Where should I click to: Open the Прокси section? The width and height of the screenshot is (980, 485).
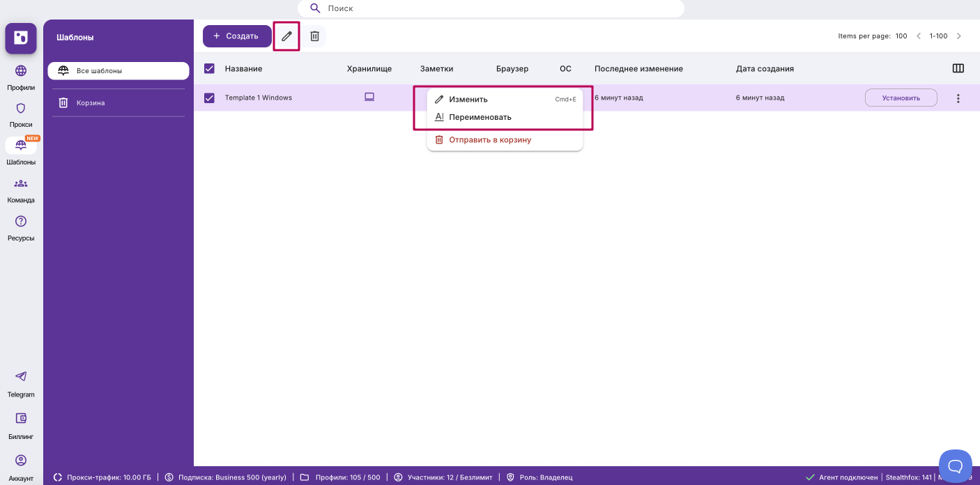point(21,115)
